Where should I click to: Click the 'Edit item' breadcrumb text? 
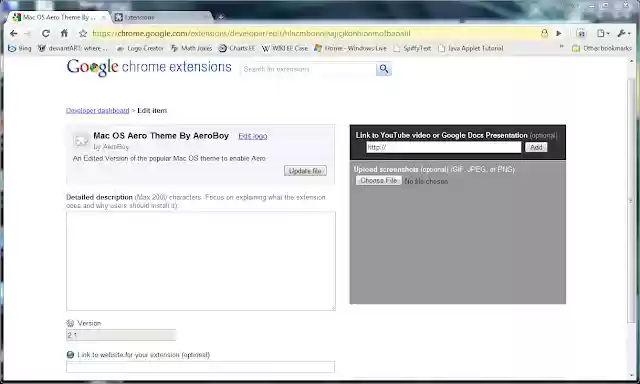[152, 111]
